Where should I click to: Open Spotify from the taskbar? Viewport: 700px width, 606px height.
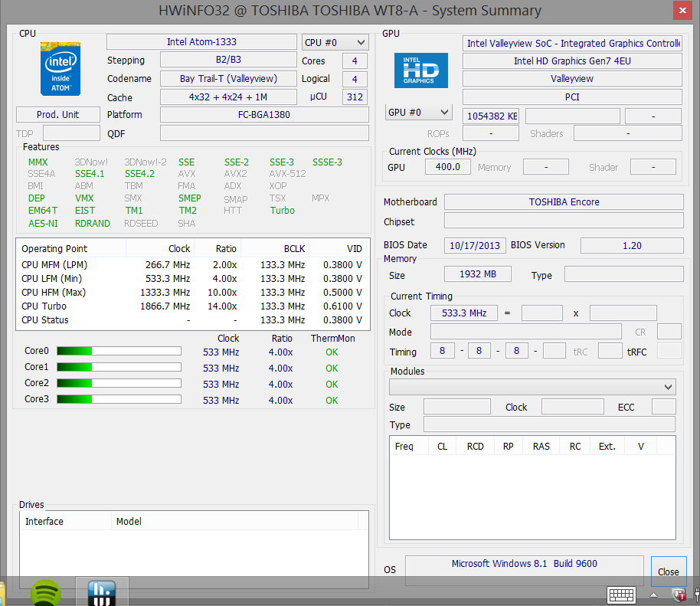click(45, 593)
